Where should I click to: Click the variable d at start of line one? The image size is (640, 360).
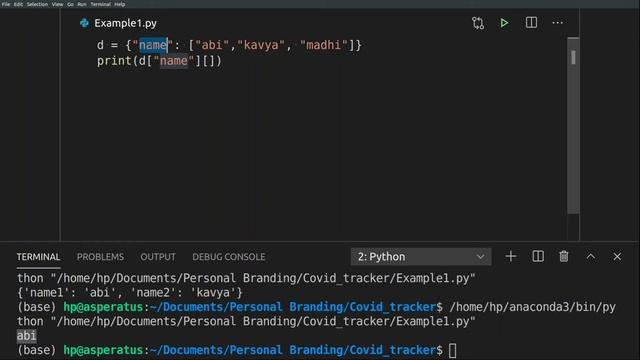click(100, 45)
